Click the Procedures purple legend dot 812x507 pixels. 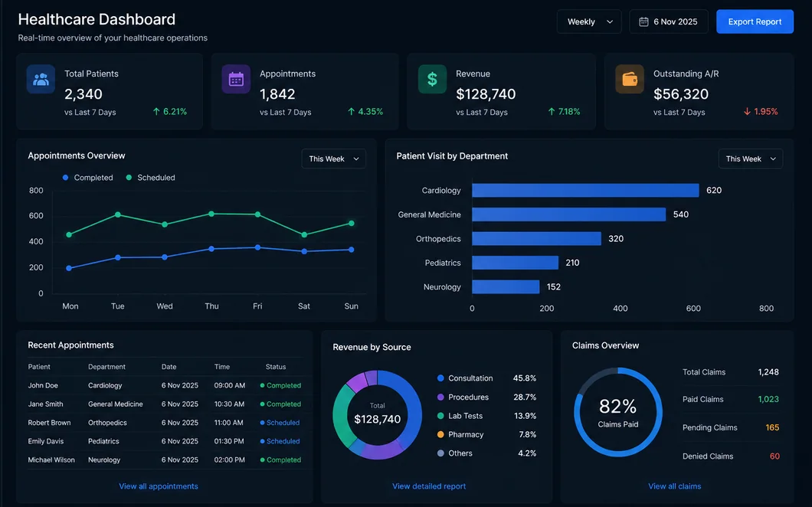click(440, 397)
